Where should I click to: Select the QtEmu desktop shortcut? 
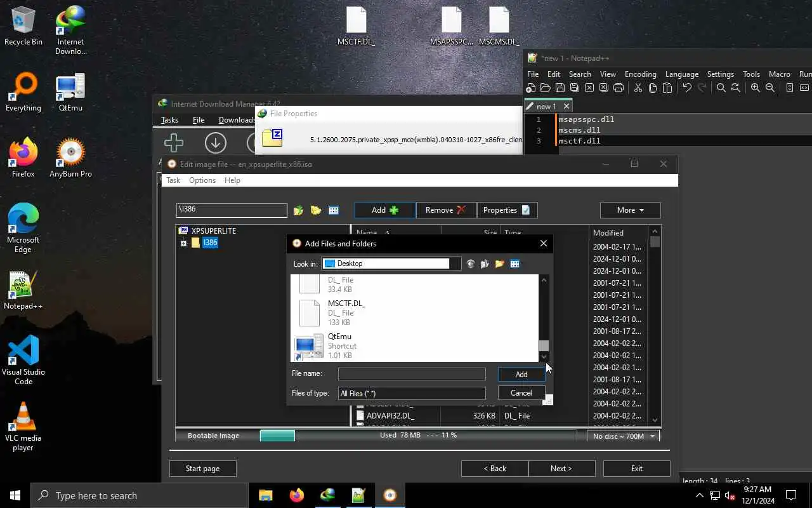[70, 93]
